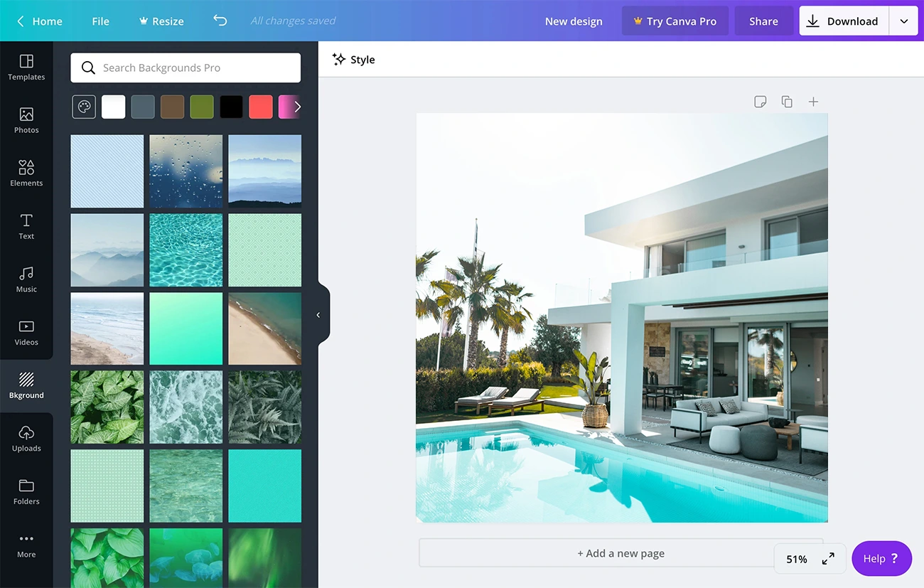The image size is (924, 588).
Task: Open the Resize menu
Action: tap(161, 21)
